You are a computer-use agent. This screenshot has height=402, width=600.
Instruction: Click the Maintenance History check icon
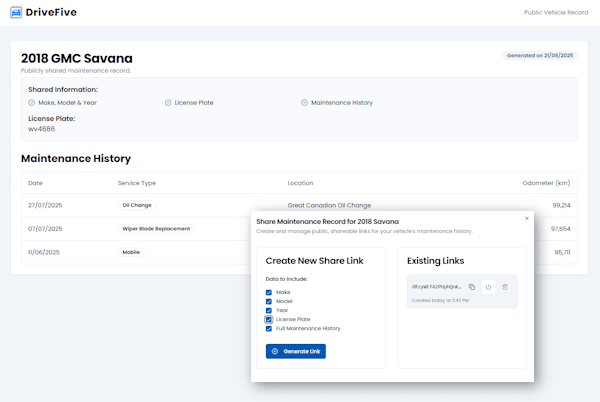click(x=304, y=103)
